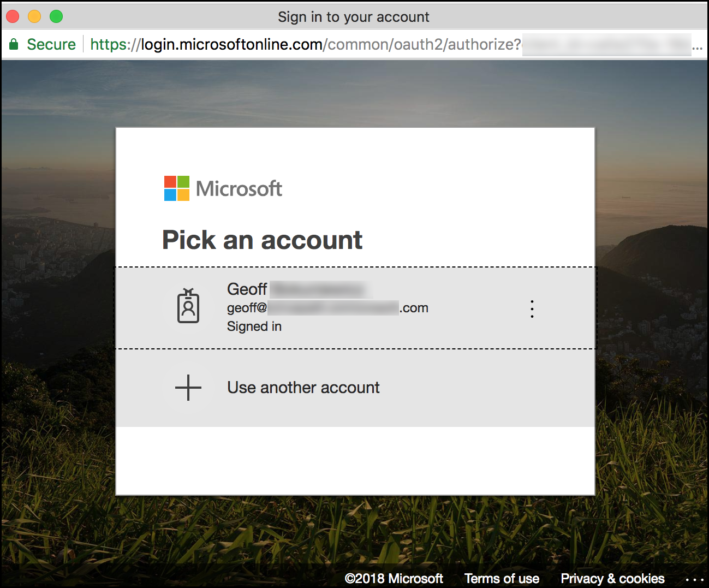Open the Terms of use link

502,579
